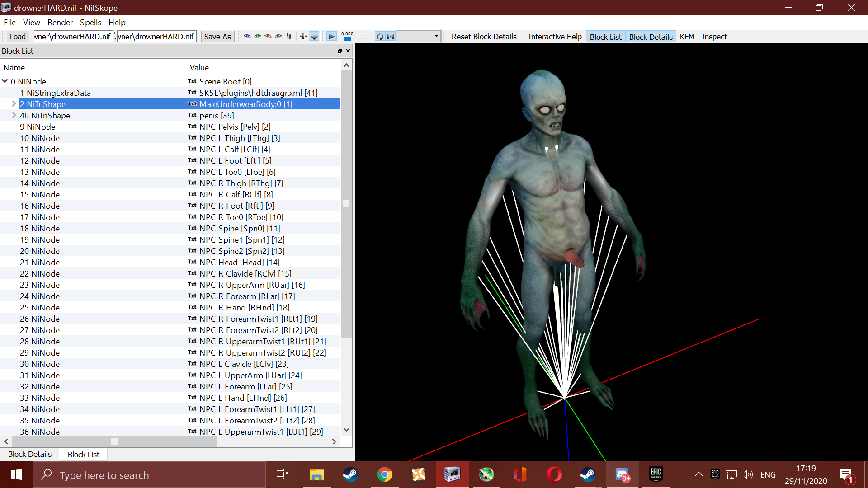The width and height of the screenshot is (868, 488).
Task: Click the save file path field
Action: [x=156, y=37]
